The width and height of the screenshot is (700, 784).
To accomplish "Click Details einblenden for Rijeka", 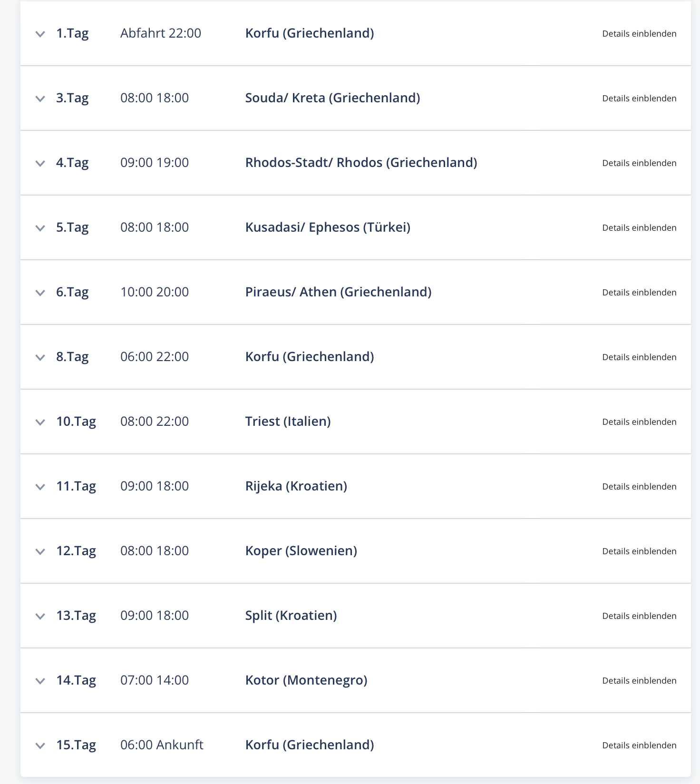I will [639, 487].
